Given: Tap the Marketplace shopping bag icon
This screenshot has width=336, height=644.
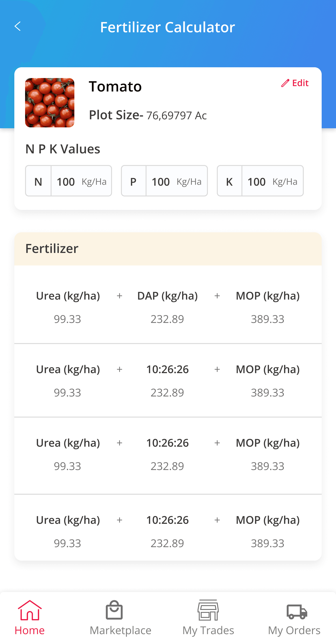Looking at the screenshot, I should pyautogui.click(x=114, y=610).
